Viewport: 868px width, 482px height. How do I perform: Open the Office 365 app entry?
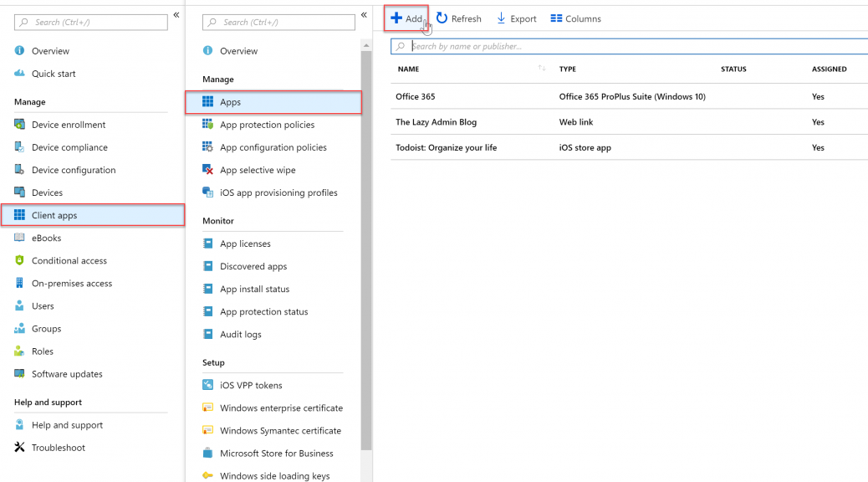pyautogui.click(x=415, y=96)
